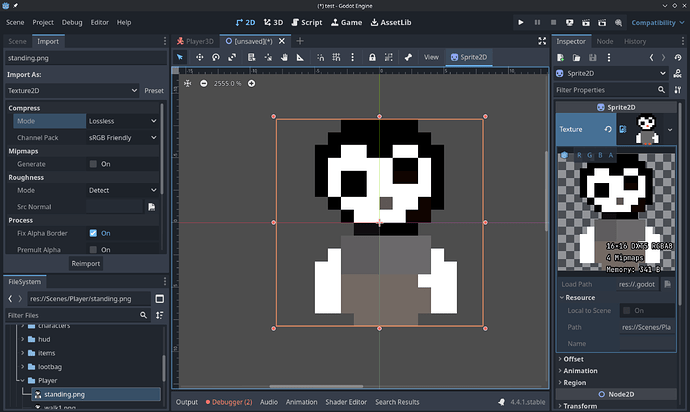This screenshot has height=412, width=690.
Task: Open Compress Mode Lossless dropdown
Action: tap(122, 121)
